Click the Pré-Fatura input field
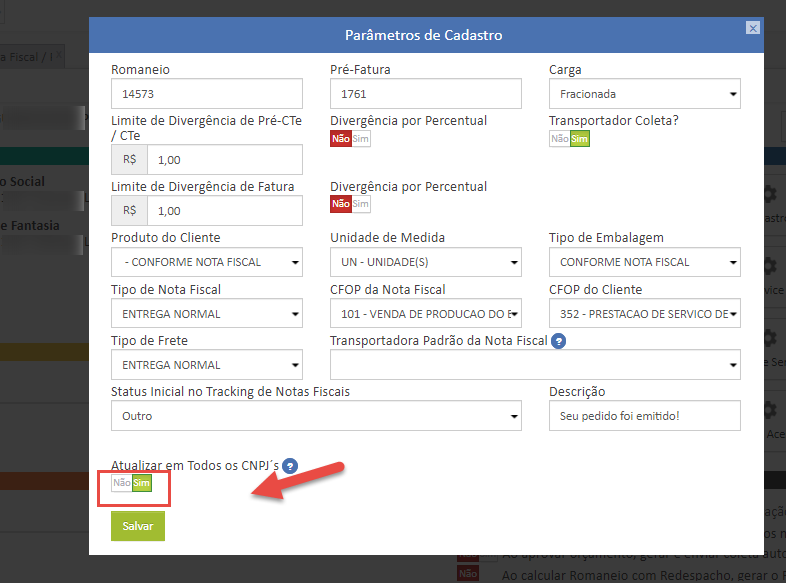The image size is (786, 583). (425, 94)
